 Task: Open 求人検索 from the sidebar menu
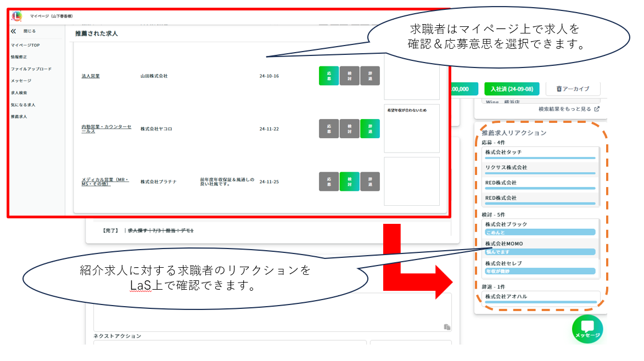pyautogui.click(x=19, y=93)
